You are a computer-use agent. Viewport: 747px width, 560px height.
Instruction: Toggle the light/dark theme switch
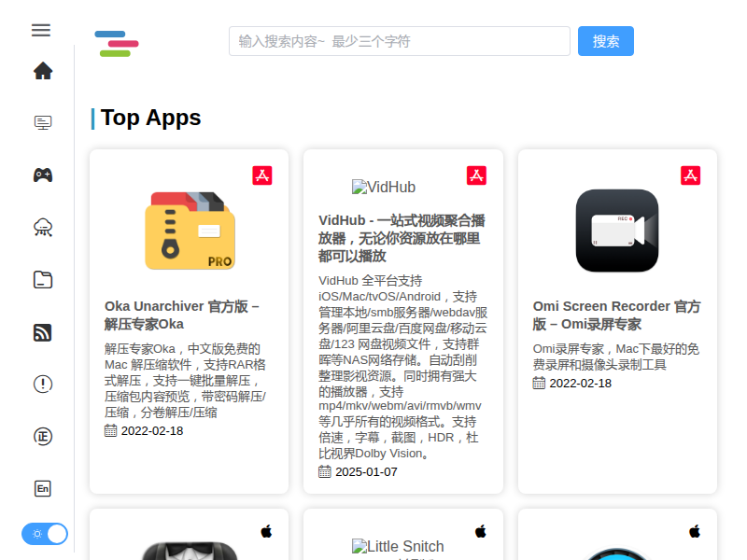pyautogui.click(x=45, y=534)
